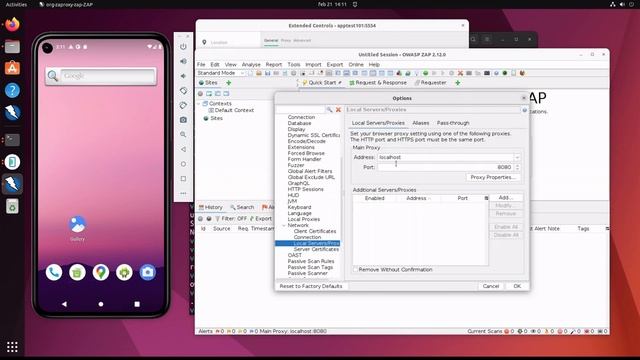Open the Analyse menu
This screenshot has height=360, width=640.
coord(251,64)
